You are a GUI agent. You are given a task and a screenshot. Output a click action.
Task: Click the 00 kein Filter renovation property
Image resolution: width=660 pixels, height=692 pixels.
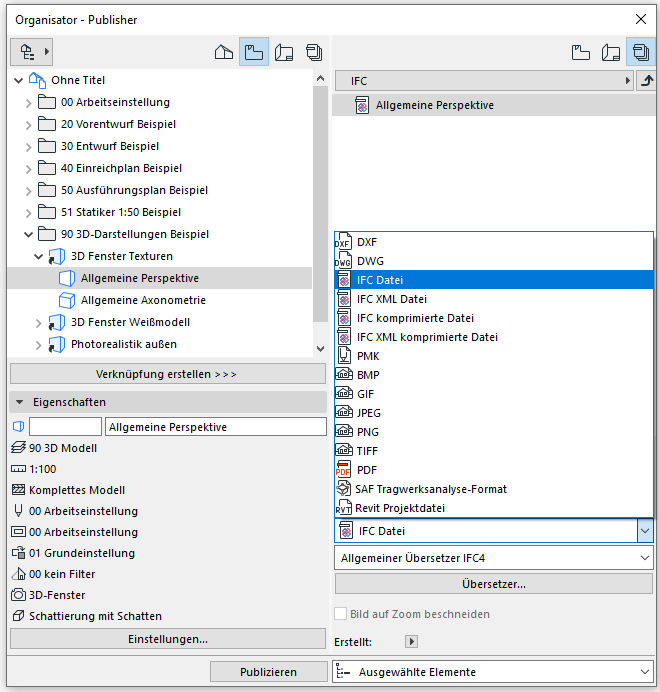point(53,574)
